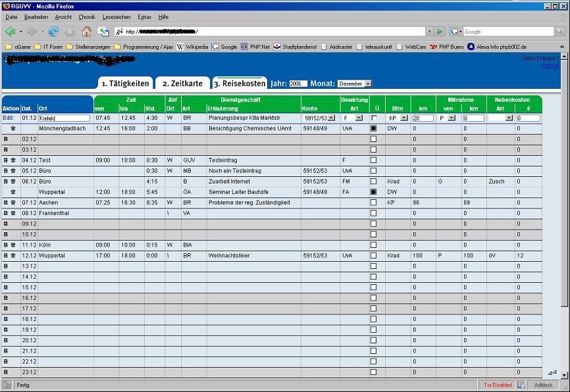Click the trash icon on the Mönchengladbach row
The width and height of the screenshot is (570, 392).
pyautogui.click(x=13, y=129)
